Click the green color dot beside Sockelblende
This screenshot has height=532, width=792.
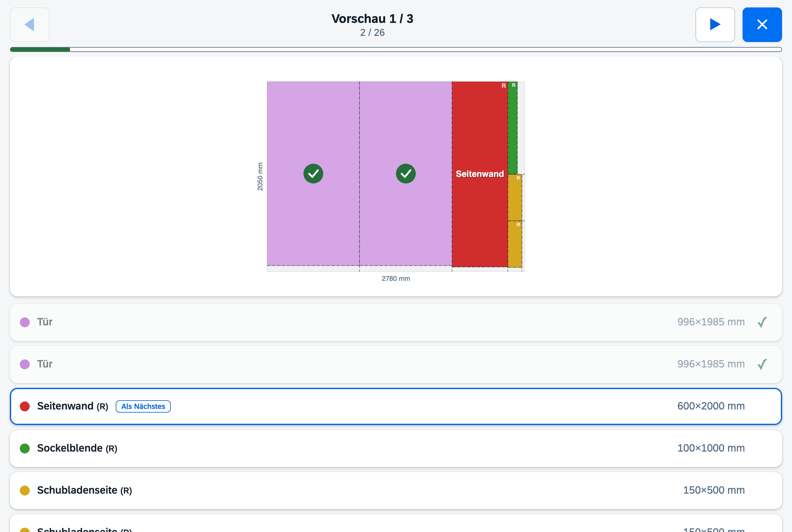pos(25,448)
